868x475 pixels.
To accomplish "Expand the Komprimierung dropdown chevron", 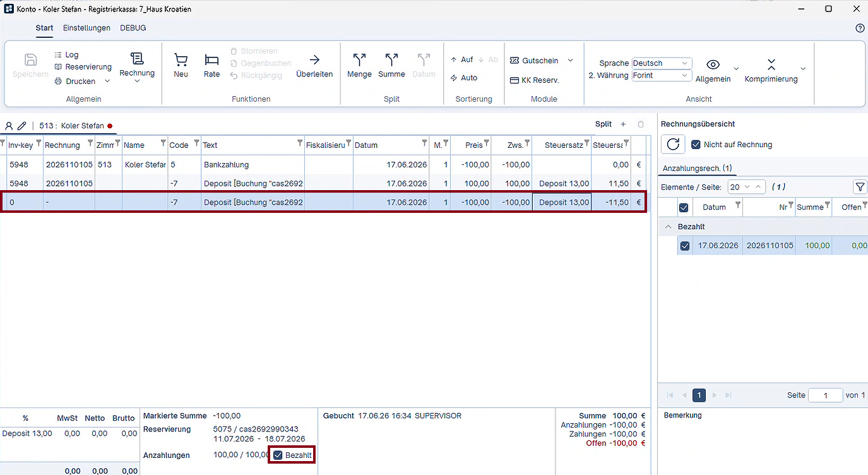I will point(803,68).
